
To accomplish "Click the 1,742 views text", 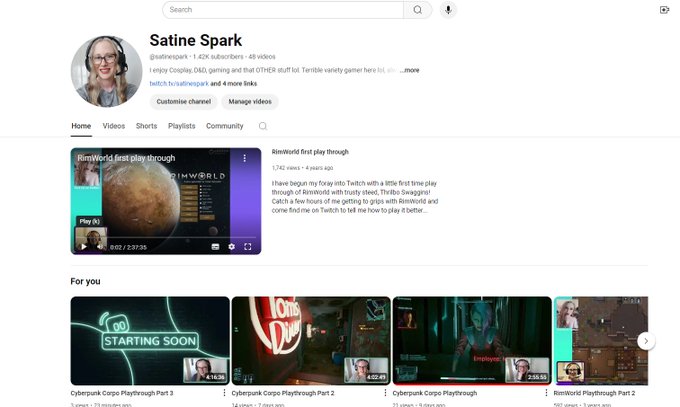I will [x=286, y=168].
